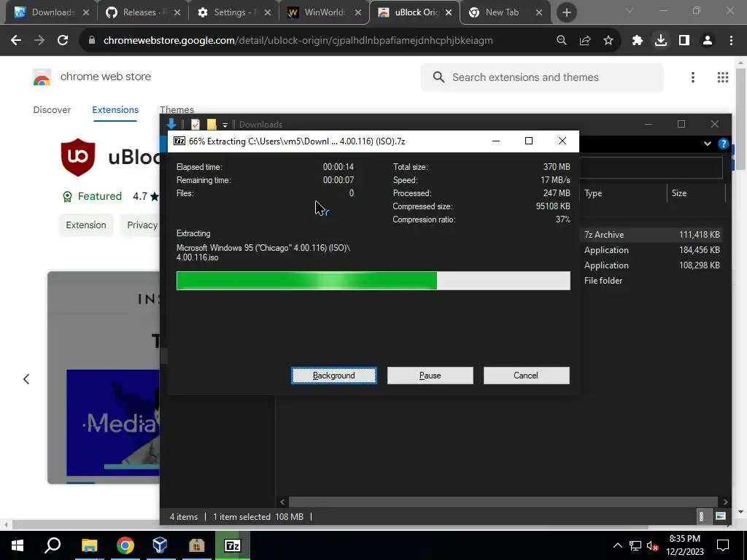The width and height of the screenshot is (747, 560).
Task: Sort by Size column header
Action: tap(695, 192)
